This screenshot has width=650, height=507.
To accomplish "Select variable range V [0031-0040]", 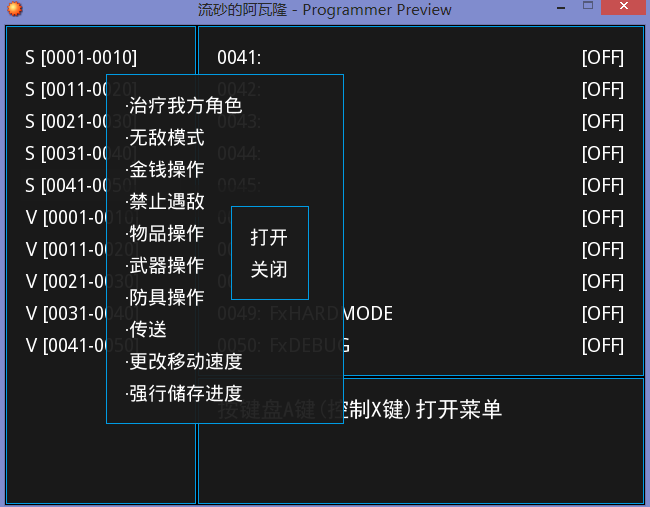I will pos(82,313).
